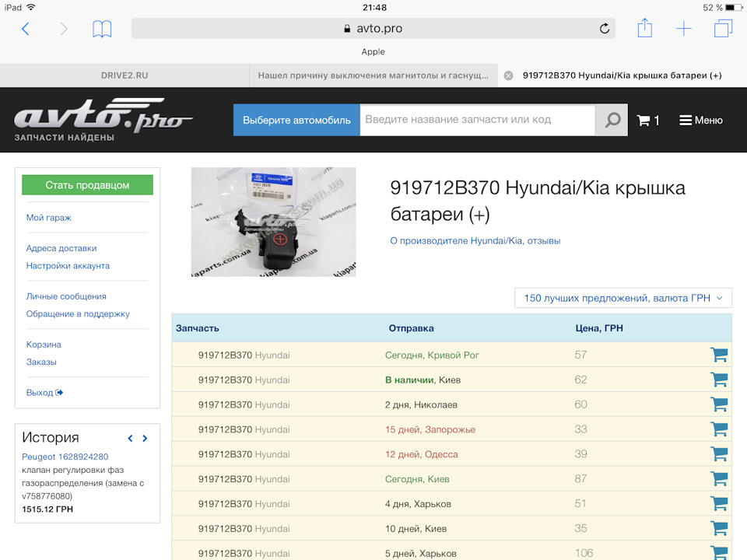Viewport: 747px width, 560px height.
Task: Add '10 дней, Киев' offer (35) to cart
Action: tap(719, 528)
